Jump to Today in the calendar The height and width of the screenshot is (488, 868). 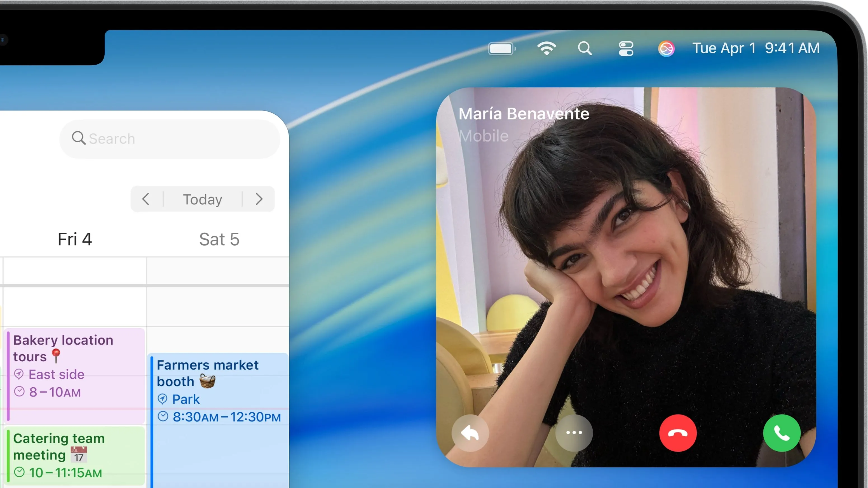[203, 199]
